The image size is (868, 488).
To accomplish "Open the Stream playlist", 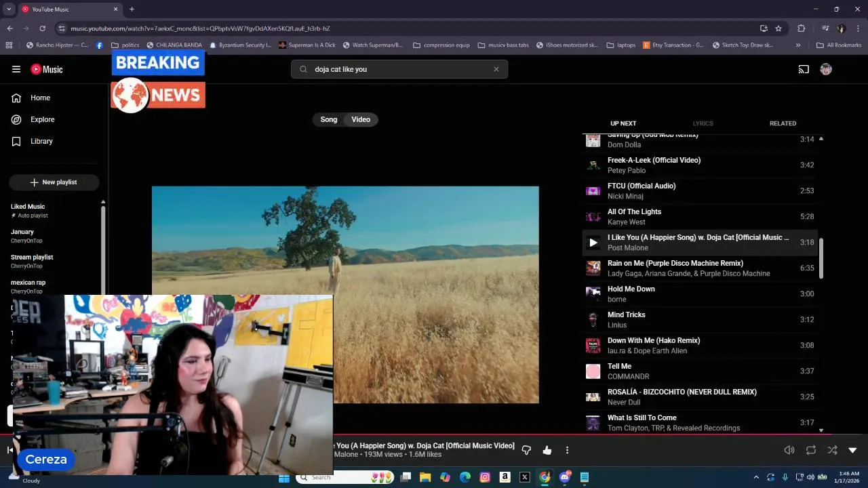I will coord(53,261).
